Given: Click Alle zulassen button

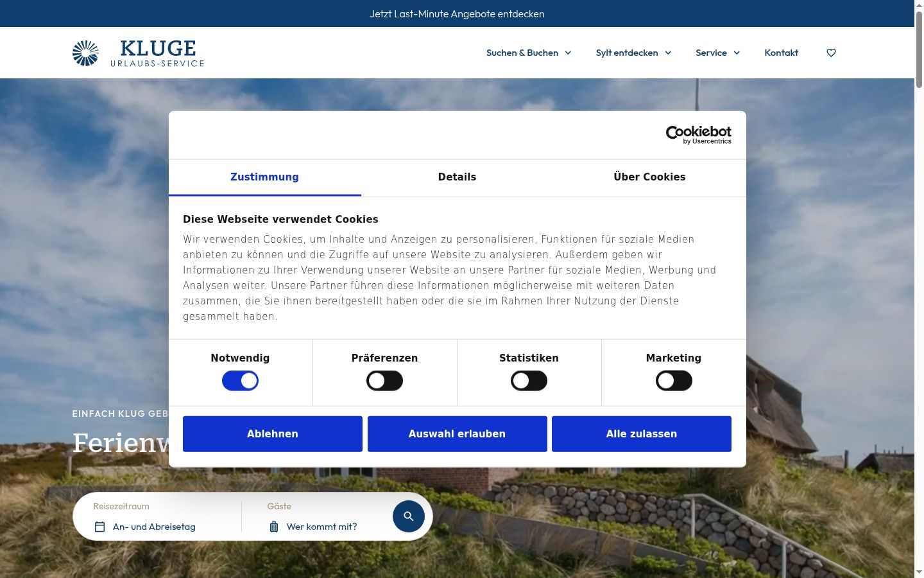Looking at the screenshot, I should pyautogui.click(x=642, y=434).
